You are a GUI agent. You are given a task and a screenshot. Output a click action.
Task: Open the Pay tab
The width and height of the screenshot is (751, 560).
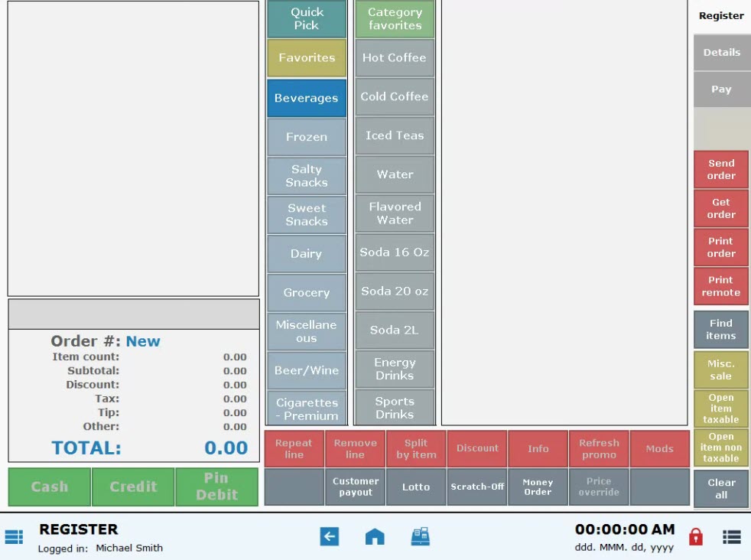[x=721, y=90]
